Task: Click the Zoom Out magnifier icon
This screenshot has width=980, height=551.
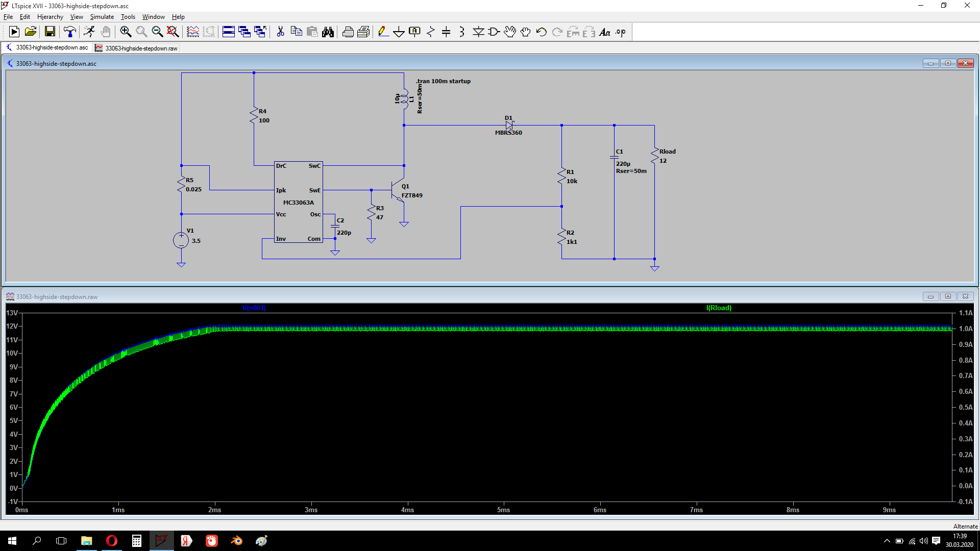Action: click(x=157, y=32)
